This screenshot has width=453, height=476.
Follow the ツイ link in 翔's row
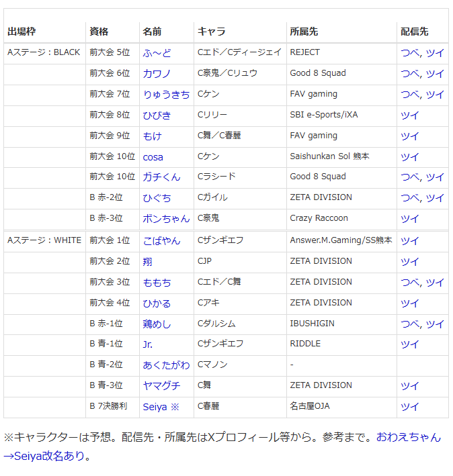click(409, 262)
